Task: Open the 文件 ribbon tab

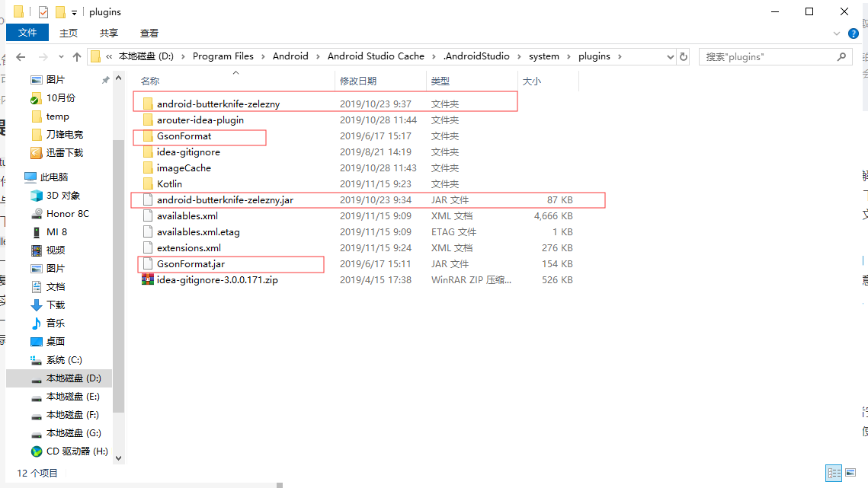Action: coord(27,33)
